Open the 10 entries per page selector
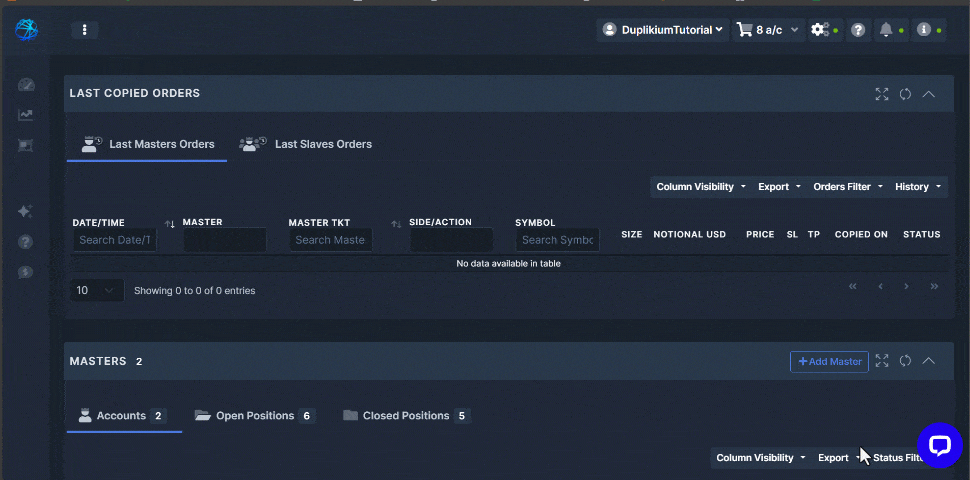 point(97,290)
